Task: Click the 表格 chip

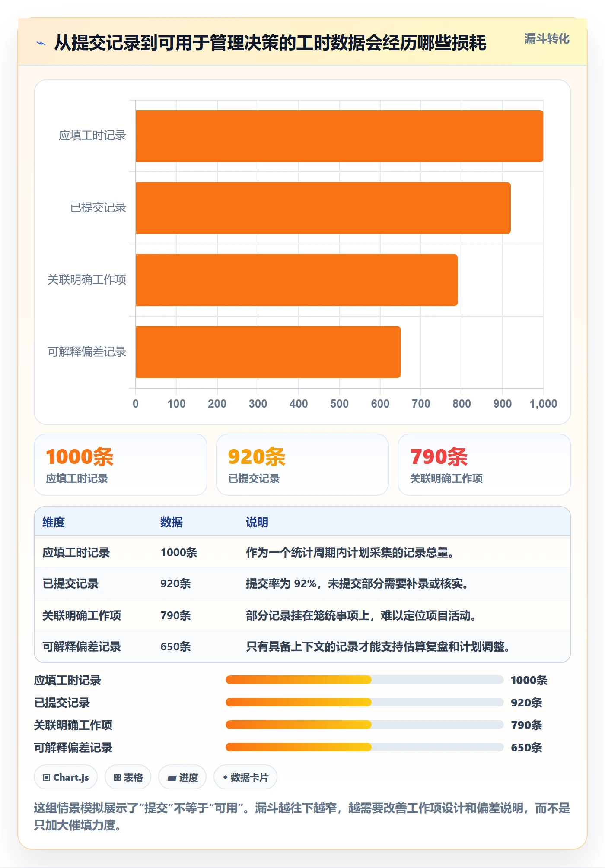Action: point(128,777)
